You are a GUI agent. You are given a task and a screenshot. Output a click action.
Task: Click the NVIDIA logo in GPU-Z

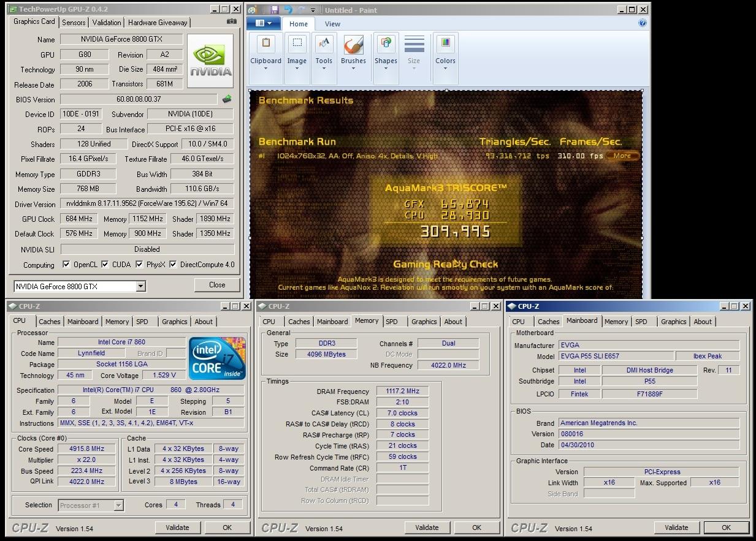pyautogui.click(x=210, y=61)
